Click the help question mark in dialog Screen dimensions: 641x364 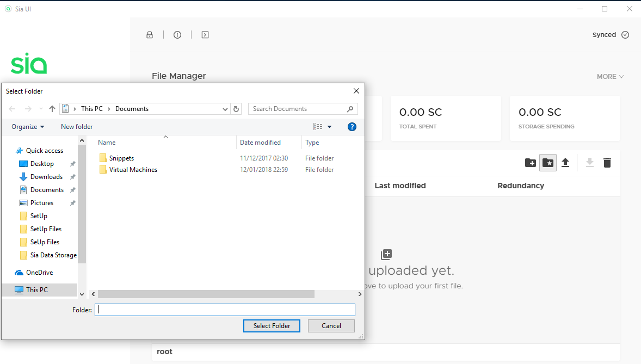[x=352, y=126]
